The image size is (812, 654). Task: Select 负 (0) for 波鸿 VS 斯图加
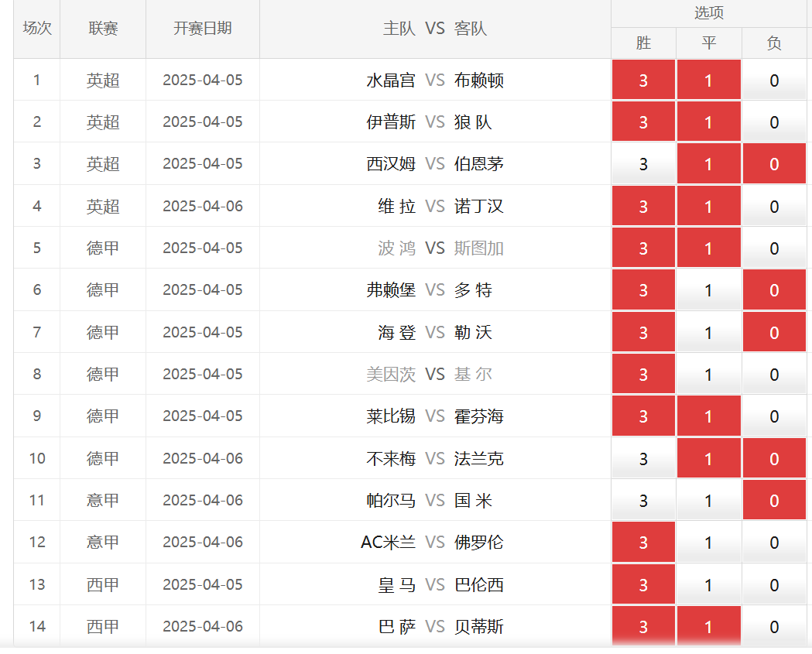774,248
